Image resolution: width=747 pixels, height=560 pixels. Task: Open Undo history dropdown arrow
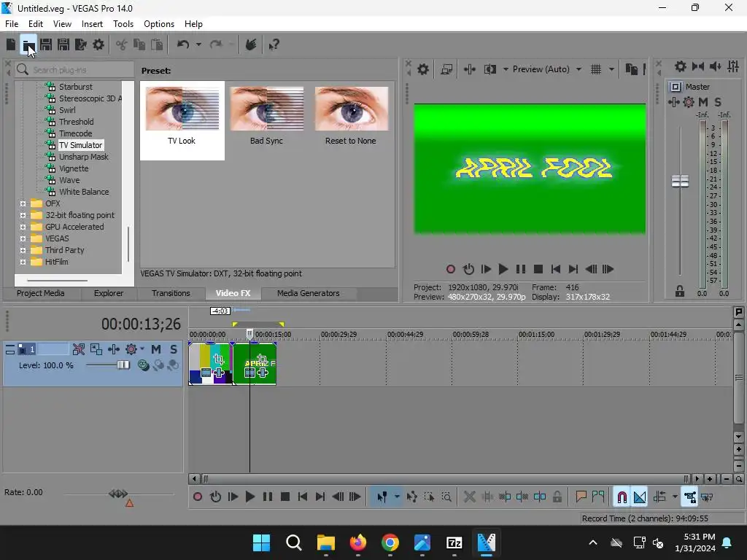(198, 44)
